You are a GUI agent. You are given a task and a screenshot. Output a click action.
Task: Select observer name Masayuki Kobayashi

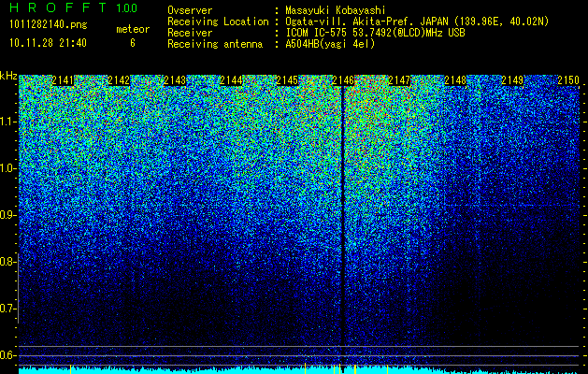(336, 11)
